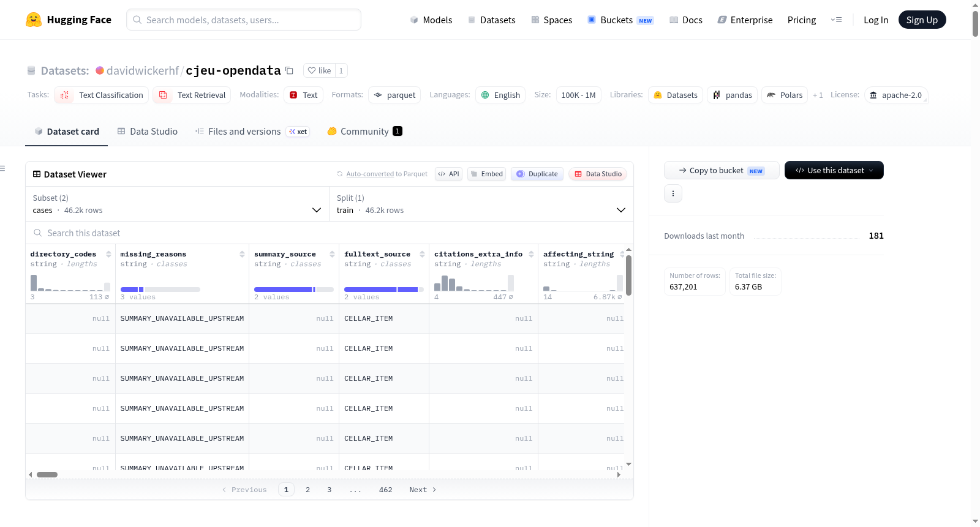Open Buckets in the navigation
Image resolution: width=980 pixels, height=527 pixels.
click(x=620, y=20)
